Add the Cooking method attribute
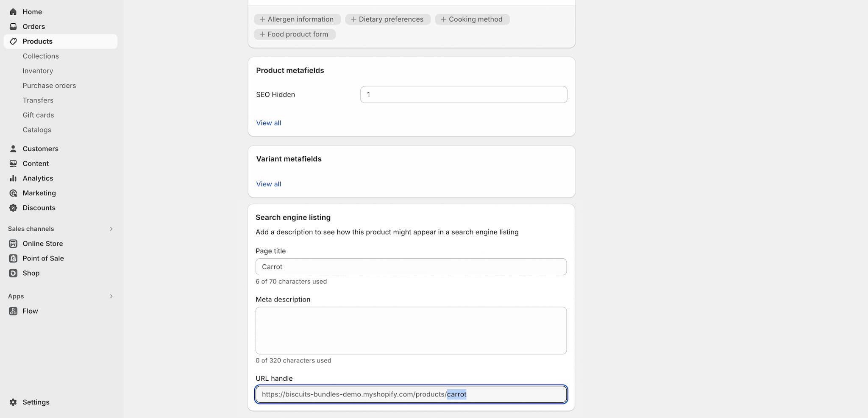The image size is (868, 418). coord(472,19)
